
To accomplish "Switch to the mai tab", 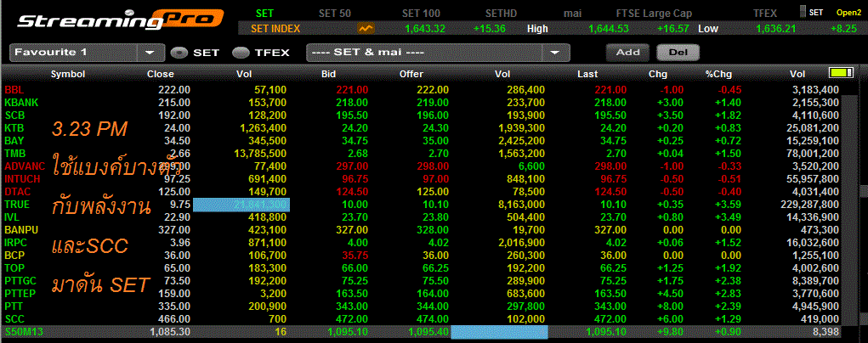I will (x=572, y=14).
